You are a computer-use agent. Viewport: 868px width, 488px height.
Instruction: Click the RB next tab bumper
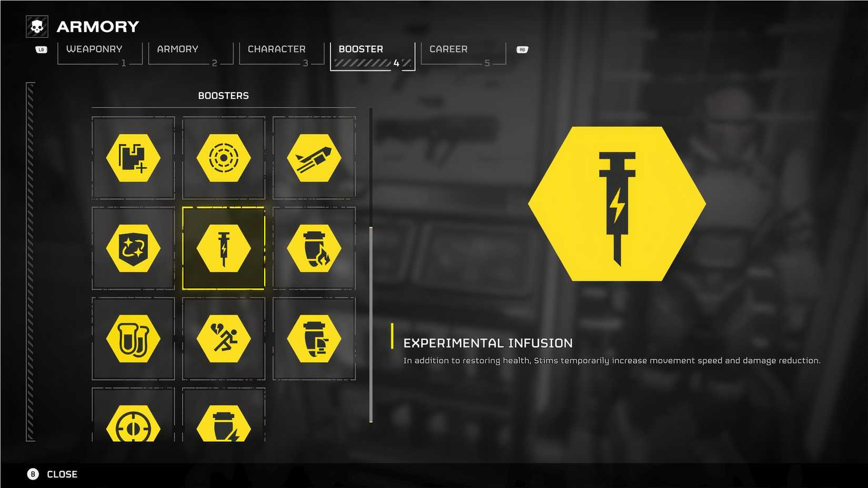pyautogui.click(x=522, y=50)
